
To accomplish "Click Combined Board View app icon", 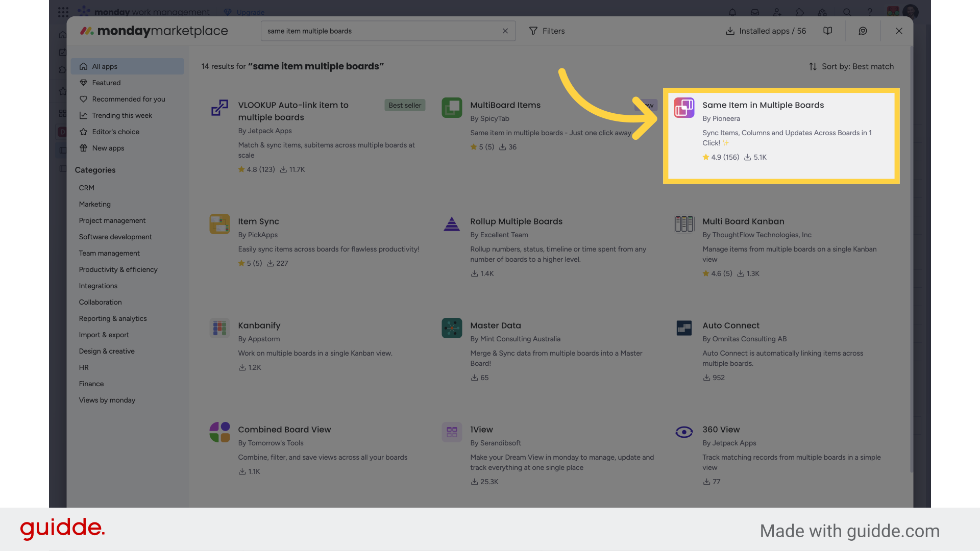I will coord(219,432).
